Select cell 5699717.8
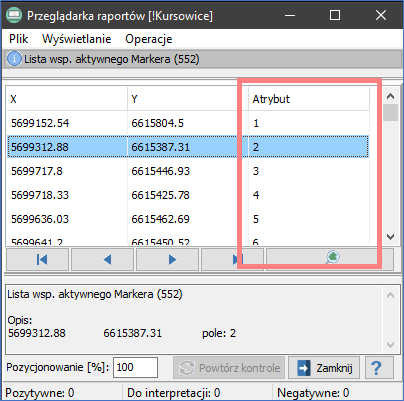Screen dimensions: 404x401 coord(67,171)
